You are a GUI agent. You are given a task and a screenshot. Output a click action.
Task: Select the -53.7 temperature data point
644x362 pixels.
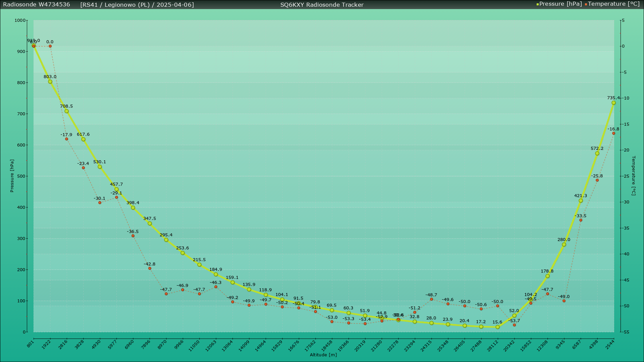(x=514, y=325)
